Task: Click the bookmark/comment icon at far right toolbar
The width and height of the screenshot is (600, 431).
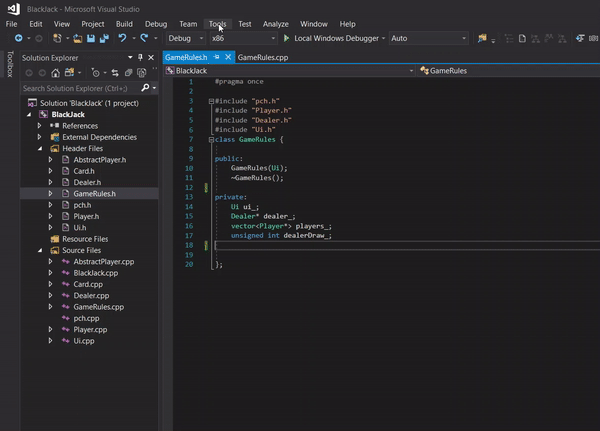Action: (593, 38)
